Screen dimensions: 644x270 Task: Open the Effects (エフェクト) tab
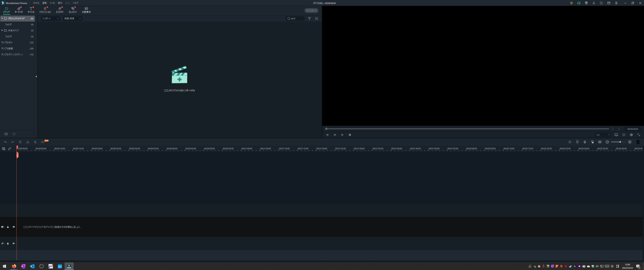[x=60, y=10]
